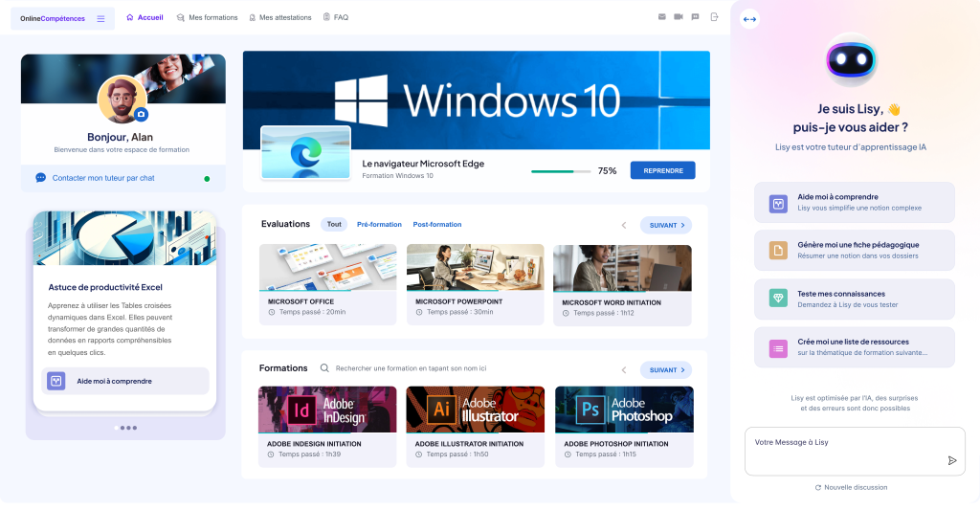Click the green online status dot

click(207, 179)
